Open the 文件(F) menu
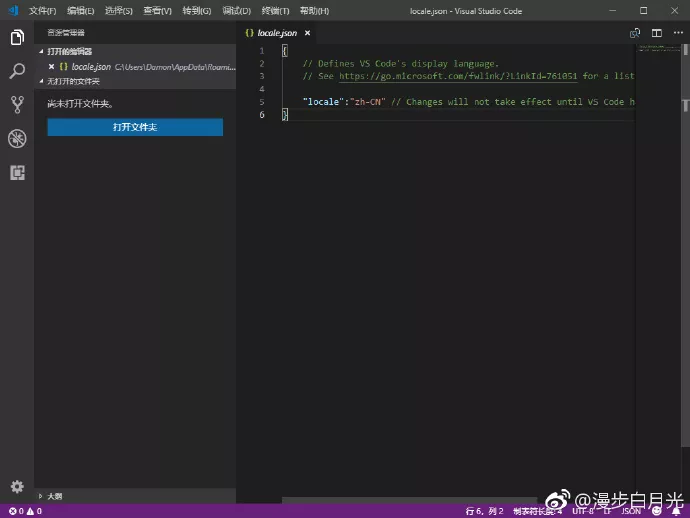This screenshot has width=690, height=518. [42, 11]
